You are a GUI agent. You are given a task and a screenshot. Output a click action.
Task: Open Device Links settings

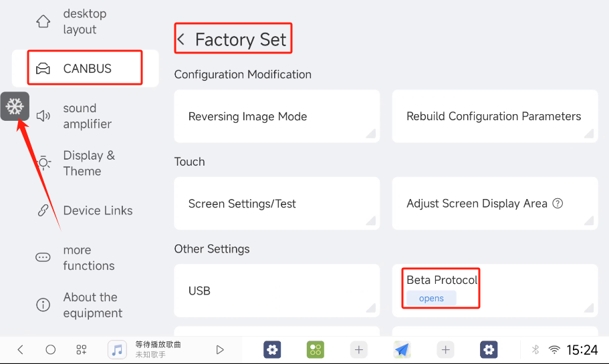85,210
